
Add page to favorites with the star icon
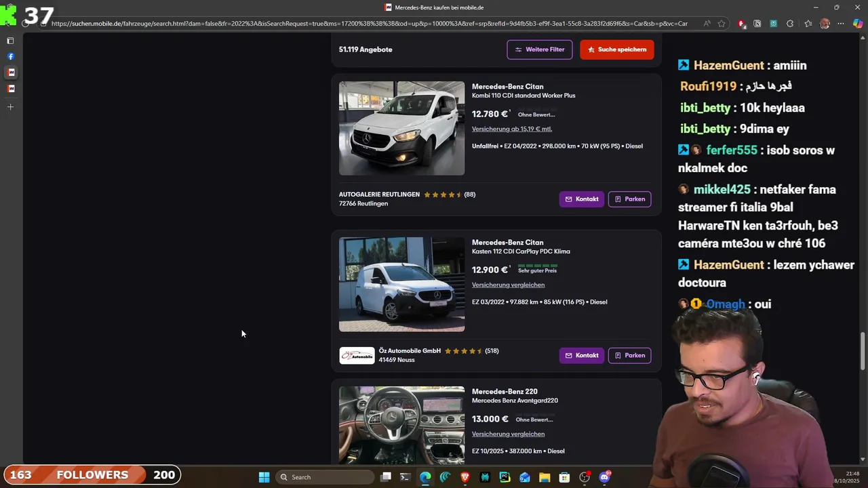pyautogui.click(x=722, y=24)
